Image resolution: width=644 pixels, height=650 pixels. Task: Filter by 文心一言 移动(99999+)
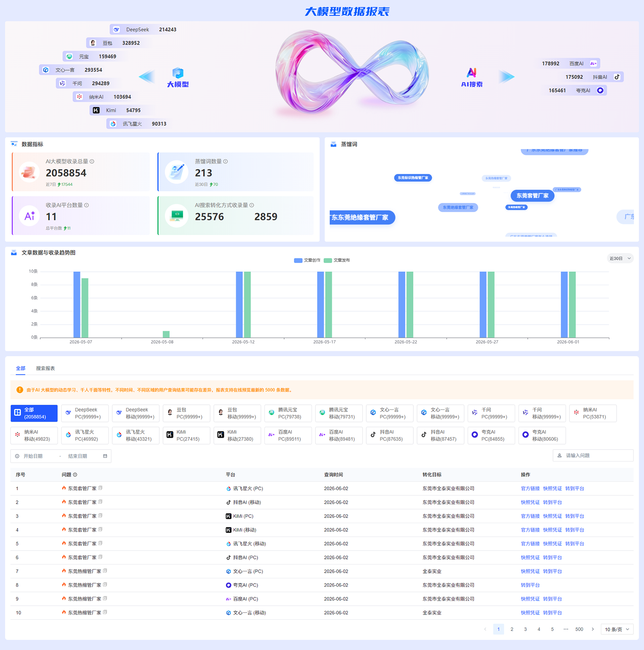pyautogui.click(x=441, y=413)
